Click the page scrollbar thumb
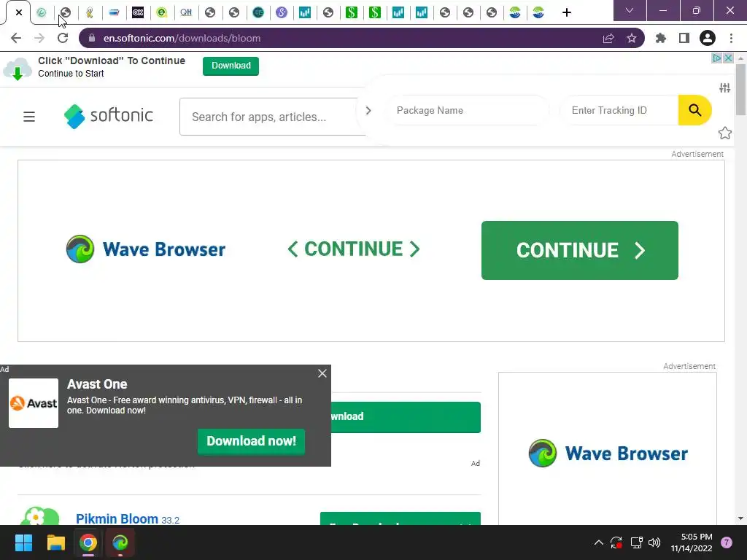This screenshot has height=560, width=747. click(x=740, y=90)
